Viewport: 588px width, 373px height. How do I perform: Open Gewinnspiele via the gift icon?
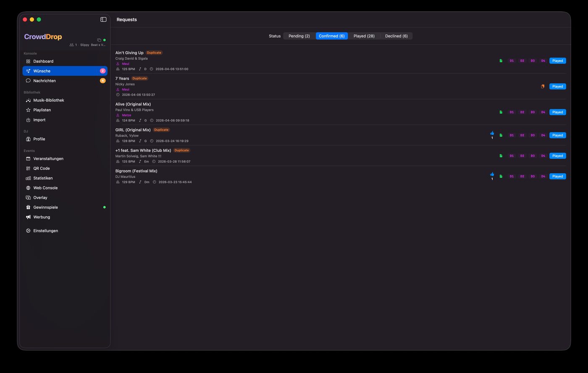tap(28, 207)
